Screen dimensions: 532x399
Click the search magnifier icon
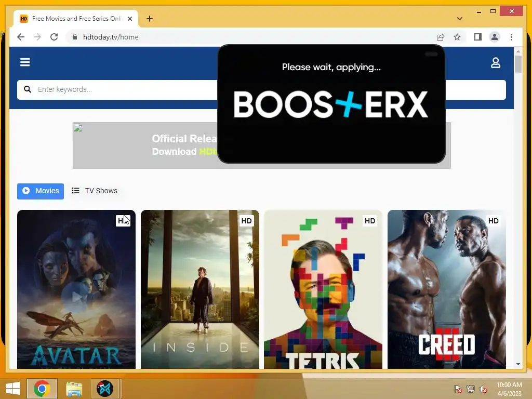point(28,89)
